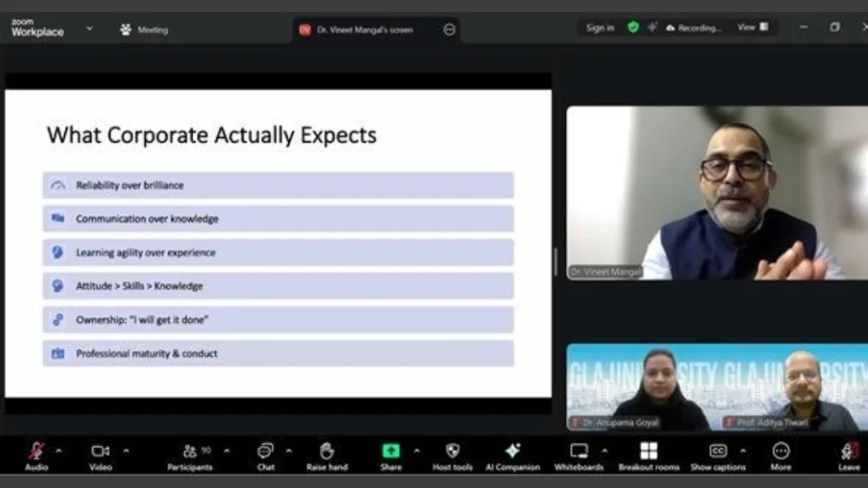868x488 pixels.
Task: Unmute the microphone with the Audio icon
Action: (36, 452)
